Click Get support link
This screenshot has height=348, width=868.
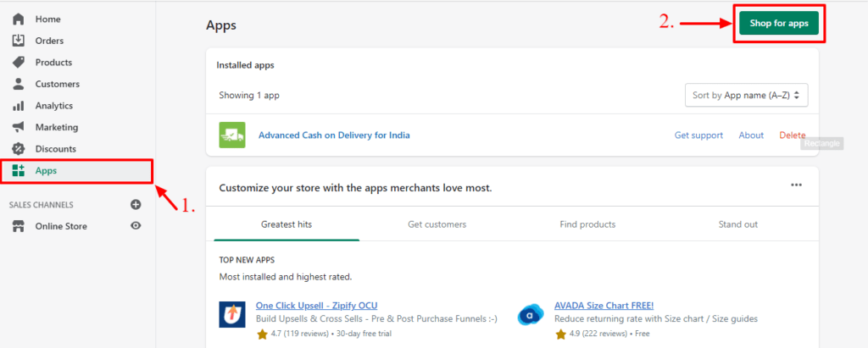pyautogui.click(x=698, y=135)
